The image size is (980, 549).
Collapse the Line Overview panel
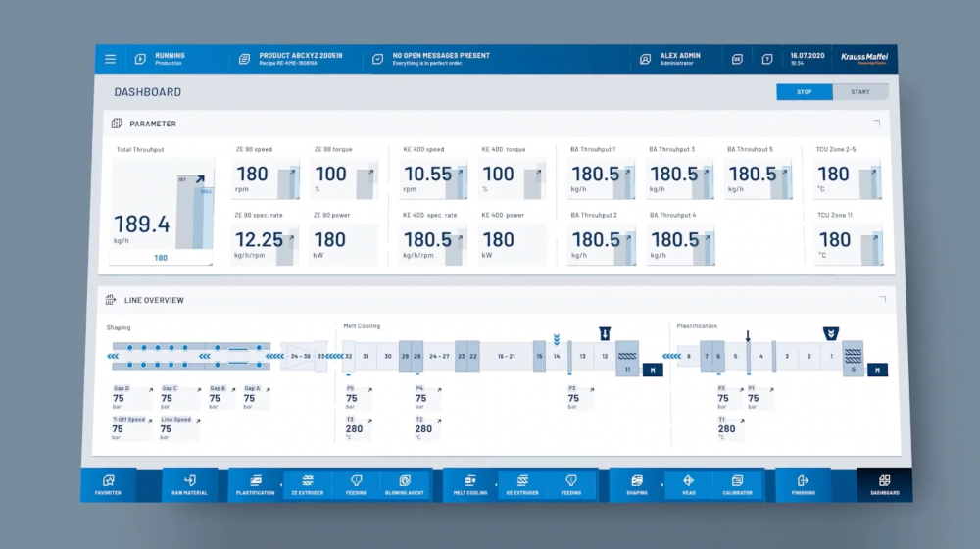(876, 300)
